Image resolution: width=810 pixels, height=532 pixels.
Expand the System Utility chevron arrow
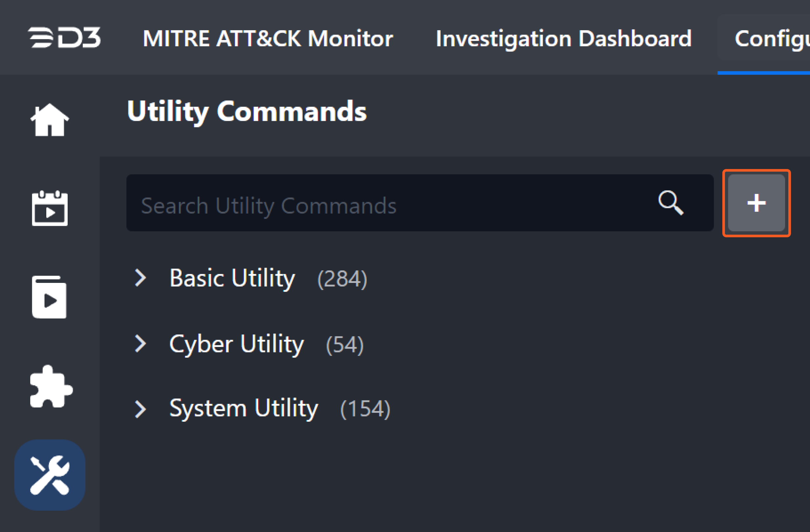pos(140,409)
